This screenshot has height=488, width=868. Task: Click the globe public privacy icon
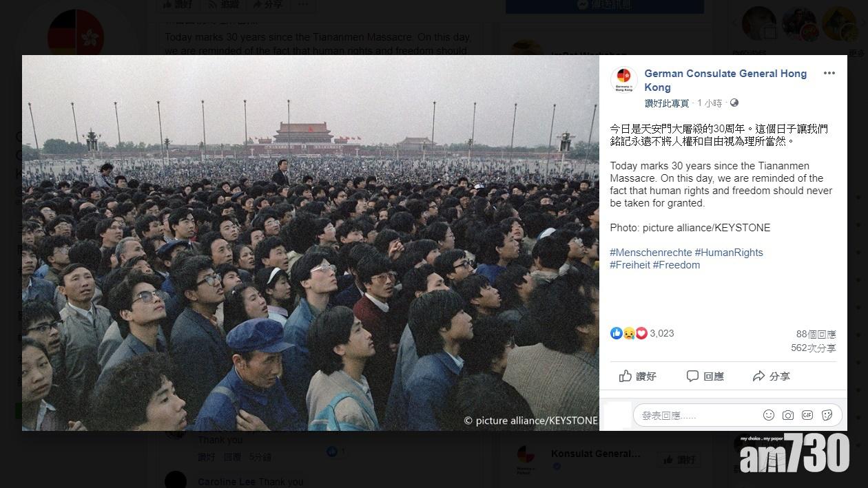click(x=734, y=103)
